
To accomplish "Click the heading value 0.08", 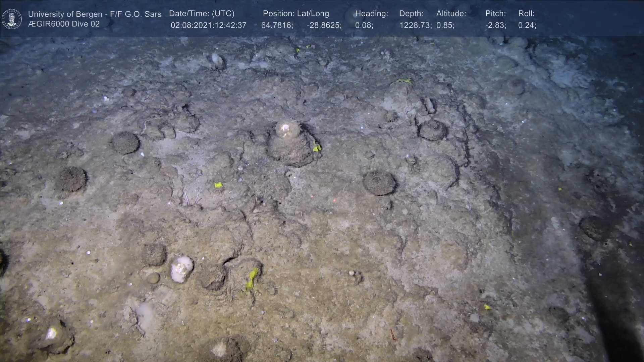I will (364, 25).
